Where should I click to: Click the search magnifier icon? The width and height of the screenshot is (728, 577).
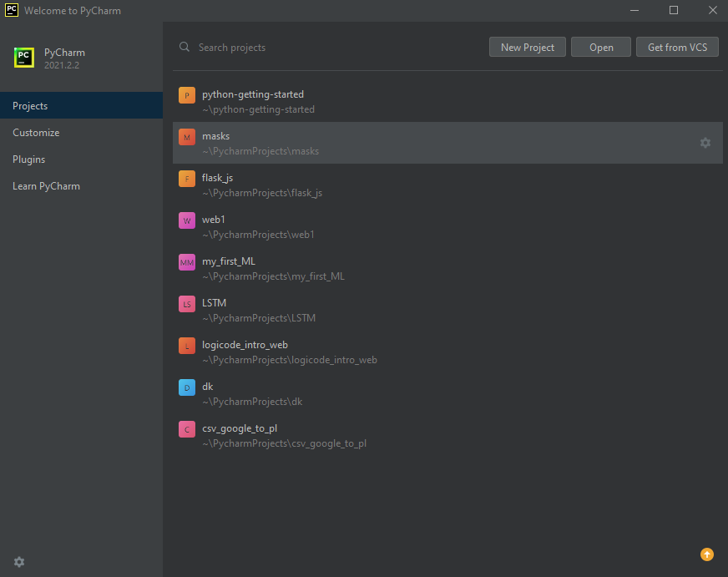pyautogui.click(x=185, y=47)
